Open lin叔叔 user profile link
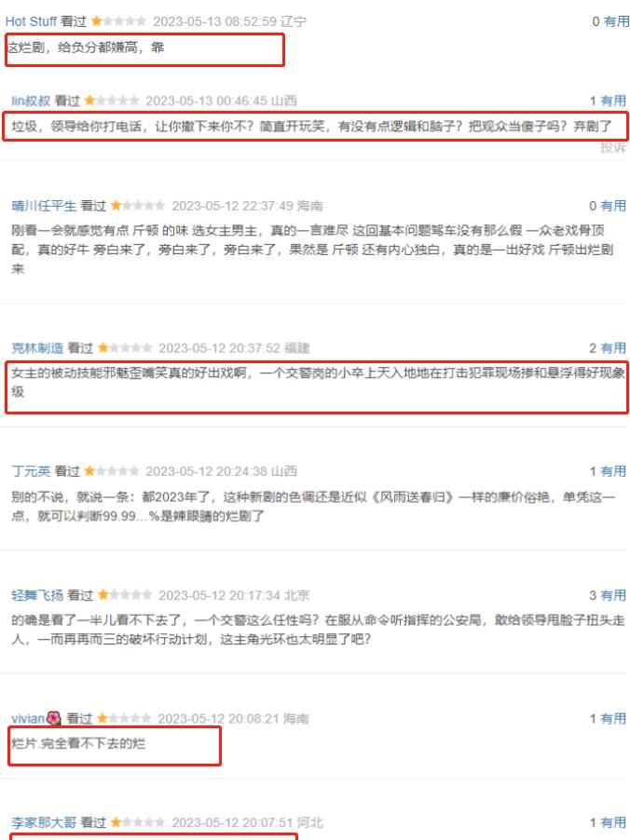Image resolution: width=630 pixels, height=840 pixels. coord(31,101)
